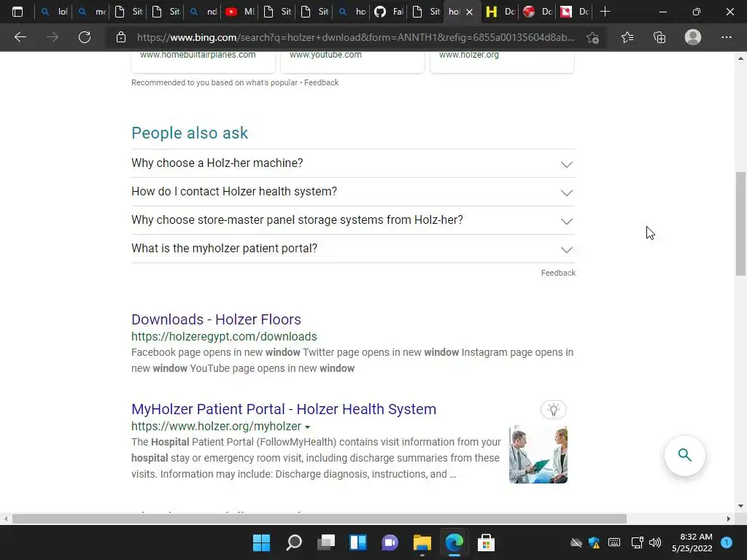747x560 pixels.
Task: Click the address bar URL field
Action: click(x=355, y=37)
